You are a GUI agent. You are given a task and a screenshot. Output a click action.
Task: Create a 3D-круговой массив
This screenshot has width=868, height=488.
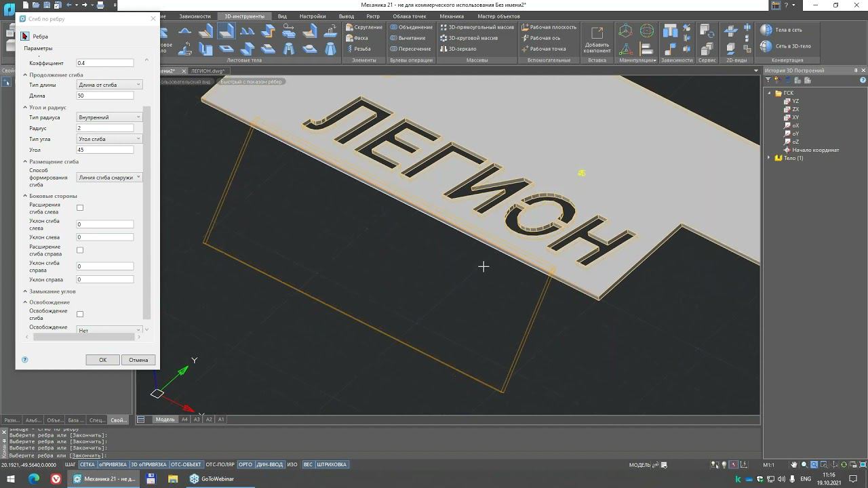coord(469,38)
